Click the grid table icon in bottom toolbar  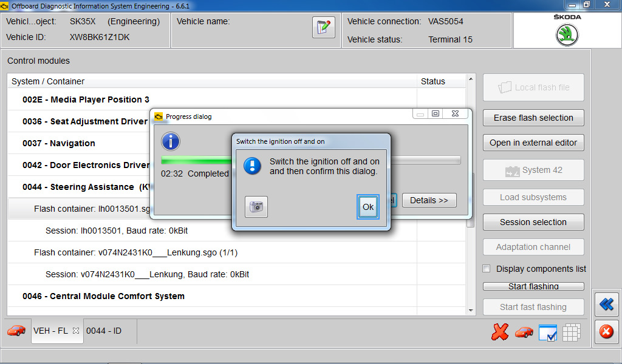[x=571, y=332]
